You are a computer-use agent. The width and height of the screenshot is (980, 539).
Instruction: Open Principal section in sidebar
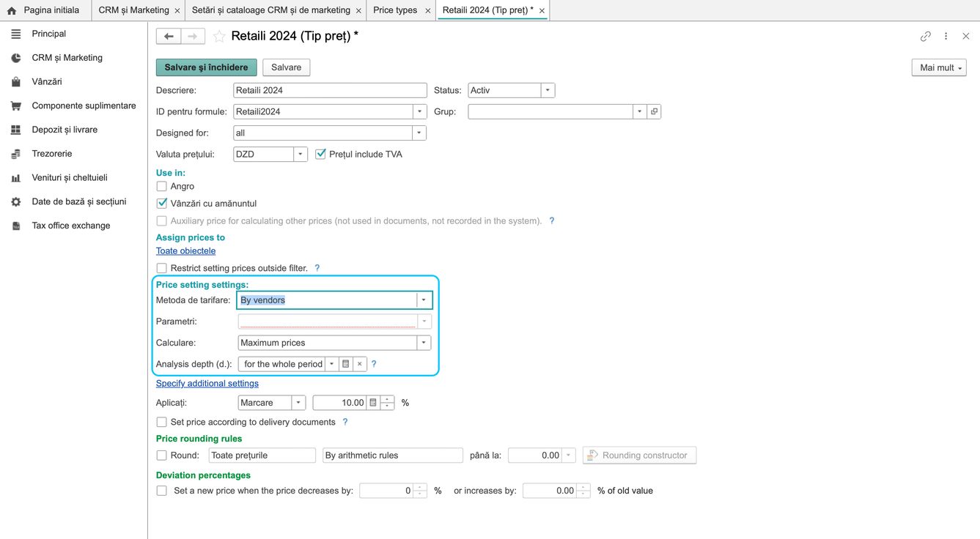[49, 34]
